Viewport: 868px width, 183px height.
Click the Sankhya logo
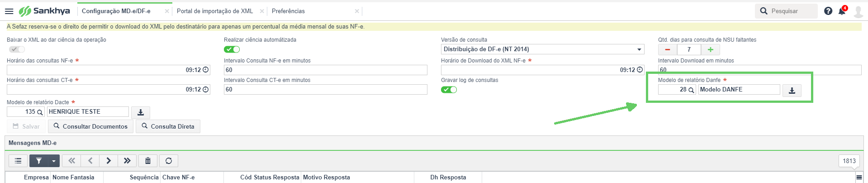click(x=44, y=11)
